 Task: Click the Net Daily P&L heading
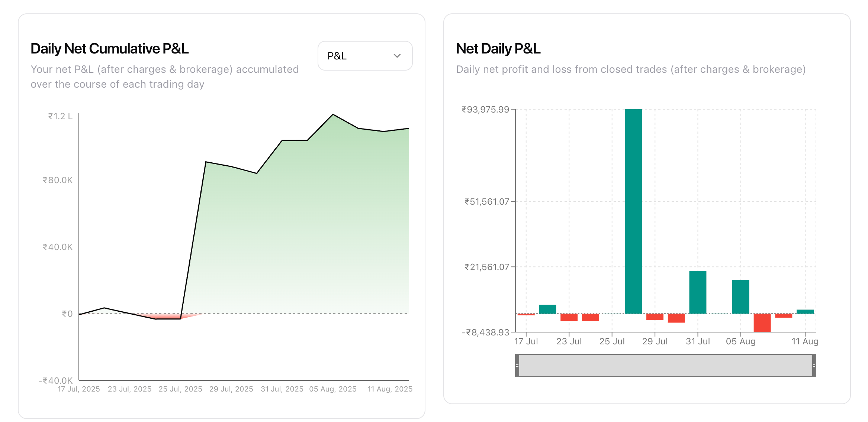498,49
